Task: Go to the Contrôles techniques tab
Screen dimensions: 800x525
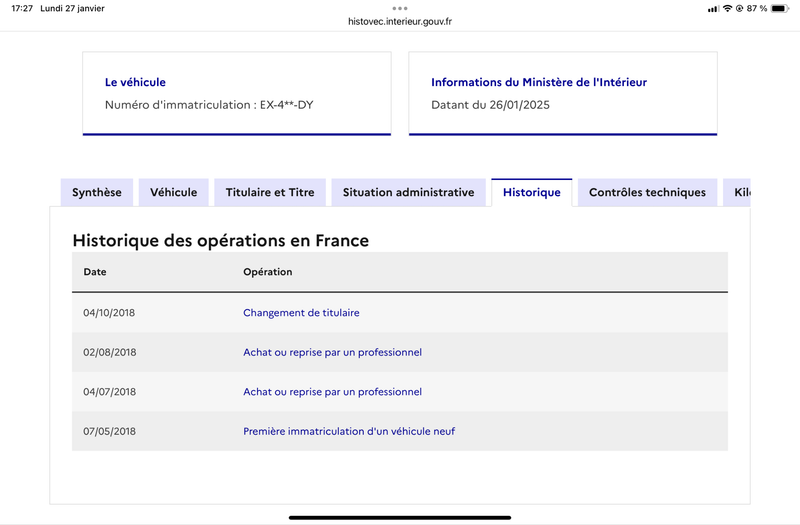Action: pos(647,192)
